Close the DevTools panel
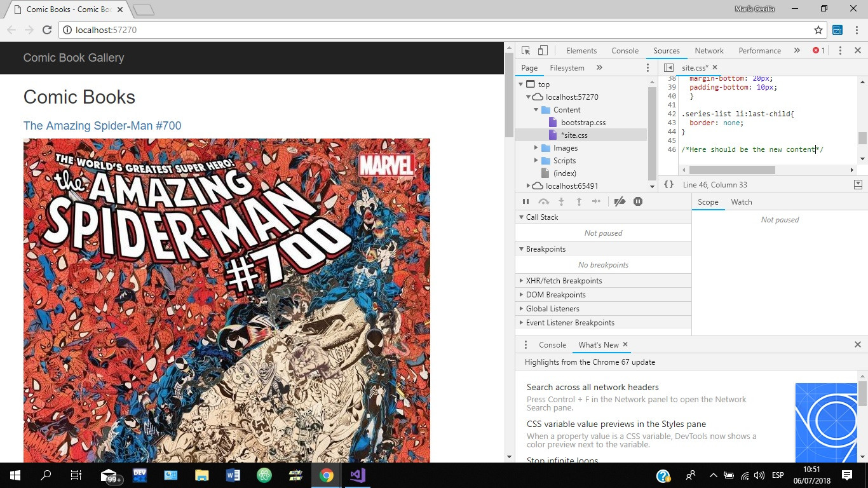The width and height of the screenshot is (868, 488). (857, 51)
